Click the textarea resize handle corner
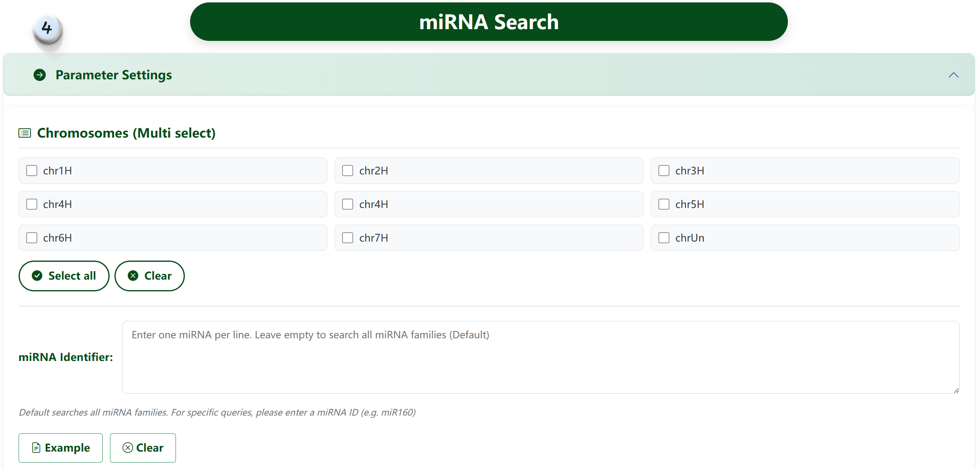 pos(956,390)
